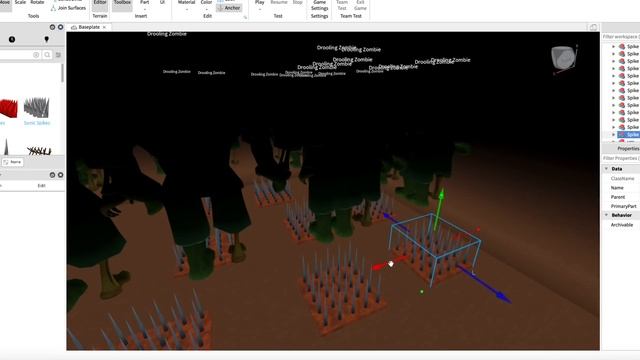Open the Toolbox Marketplace tab icon
640x360 pixels.
click(12, 39)
